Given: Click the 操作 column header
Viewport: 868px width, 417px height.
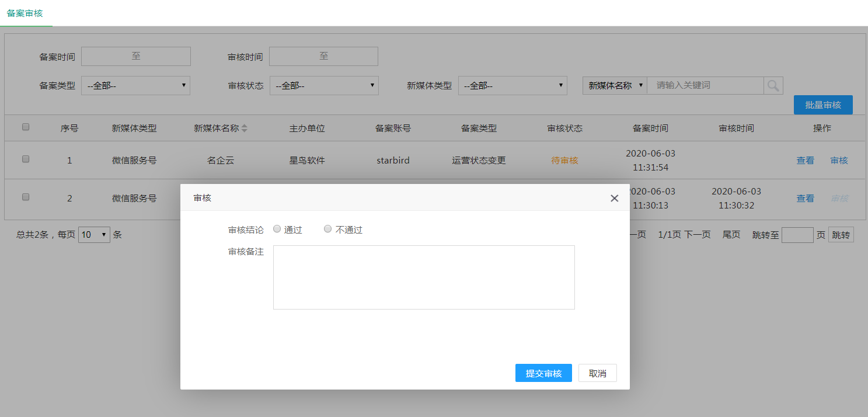Looking at the screenshot, I should (x=822, y=128).
